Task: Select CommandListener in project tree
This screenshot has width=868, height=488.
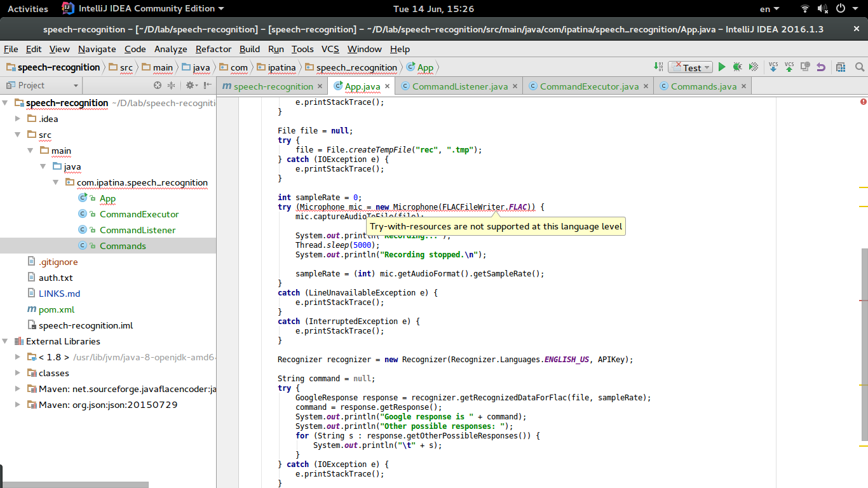Action: coord(137,230)
